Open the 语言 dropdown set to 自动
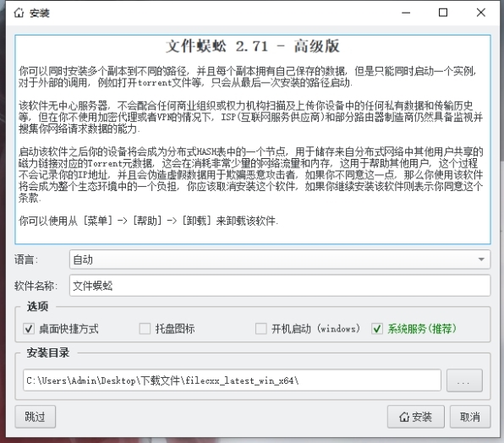This screenshot has height=443, width=504. click(x=280, y=260)
